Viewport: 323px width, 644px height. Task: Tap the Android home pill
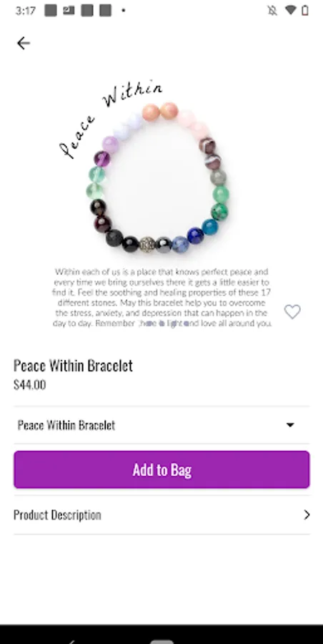[161, 642]
